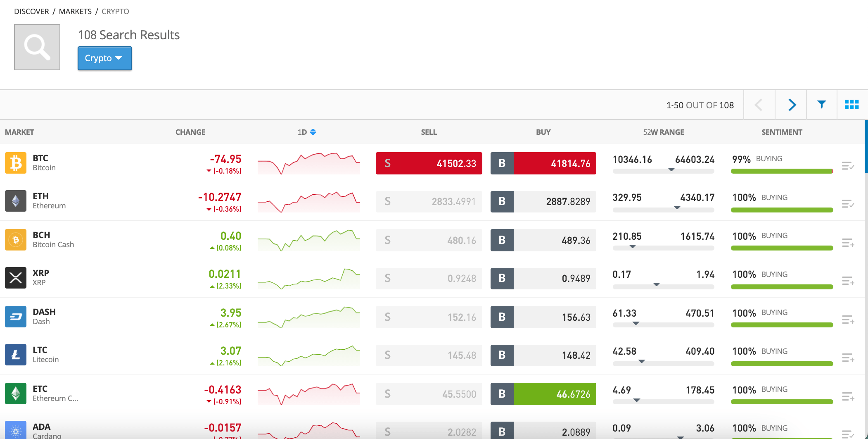Click BTC sentiment progress bar
868x439 pixels.
(x=782, y=171)
